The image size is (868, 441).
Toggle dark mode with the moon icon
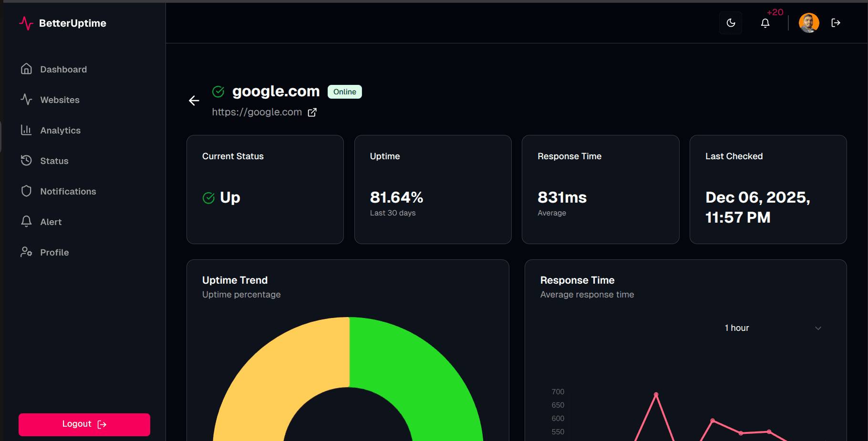[x=730, y=22]
